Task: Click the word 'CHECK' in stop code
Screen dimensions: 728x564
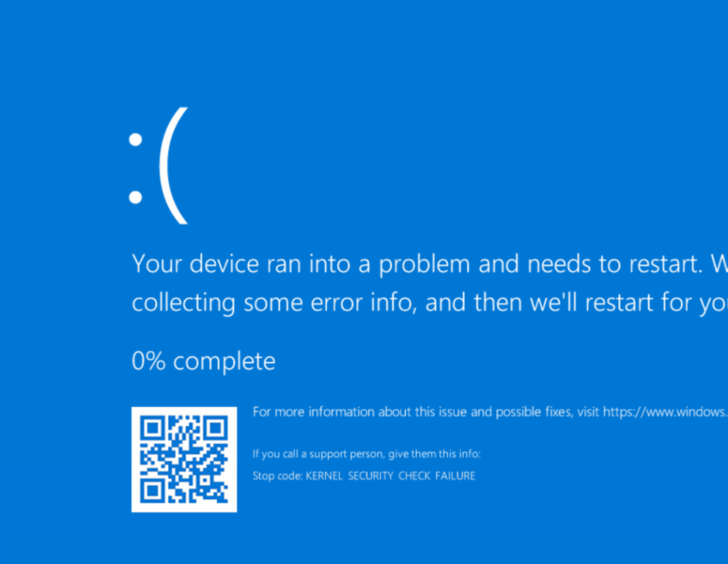Action: pos(414,476)
